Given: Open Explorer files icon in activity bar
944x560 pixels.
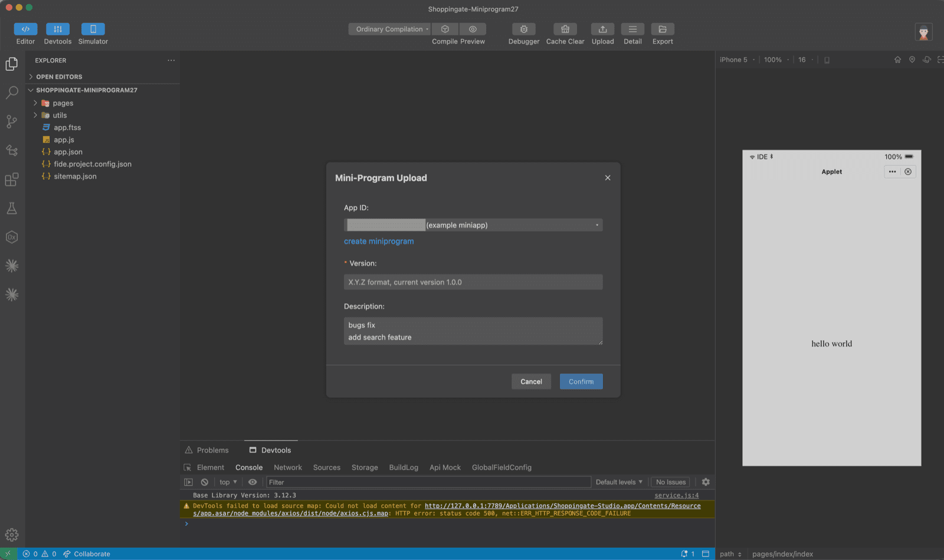Looking at the screenshot, I should [12, 64].
